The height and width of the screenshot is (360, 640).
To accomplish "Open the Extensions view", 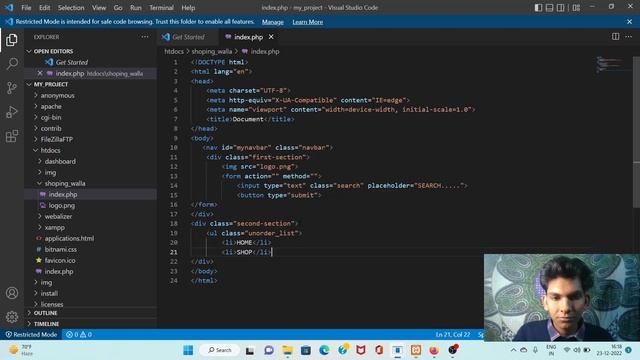I will click(x=12, y=136).
